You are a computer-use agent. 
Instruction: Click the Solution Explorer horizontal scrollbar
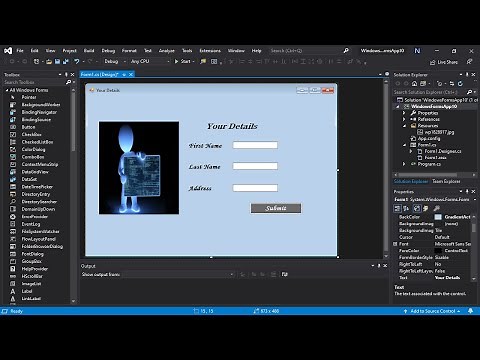(435, 175)
